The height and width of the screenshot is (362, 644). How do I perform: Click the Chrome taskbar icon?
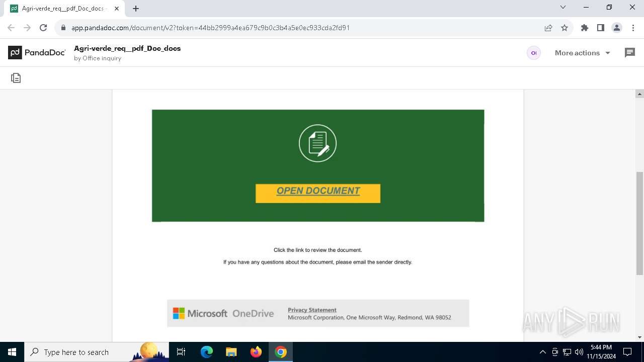point(281,352)
